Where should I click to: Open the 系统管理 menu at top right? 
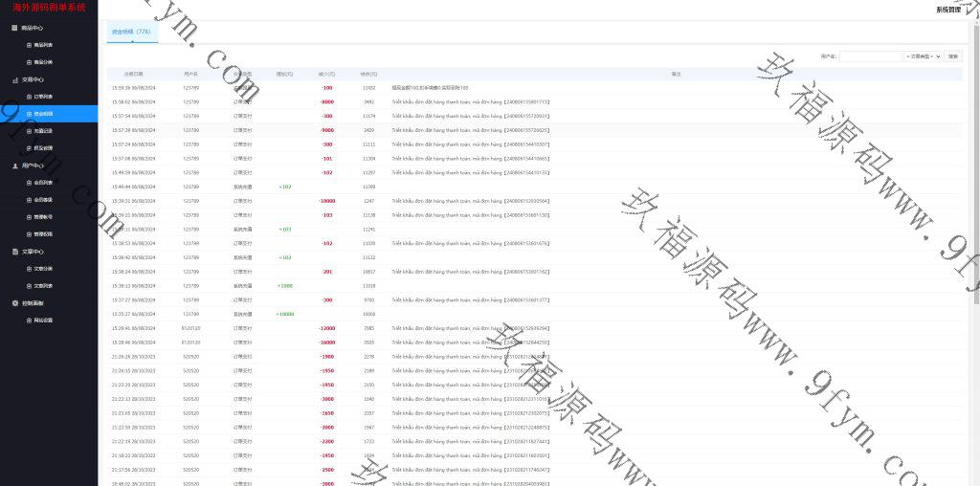pos(948,9)
